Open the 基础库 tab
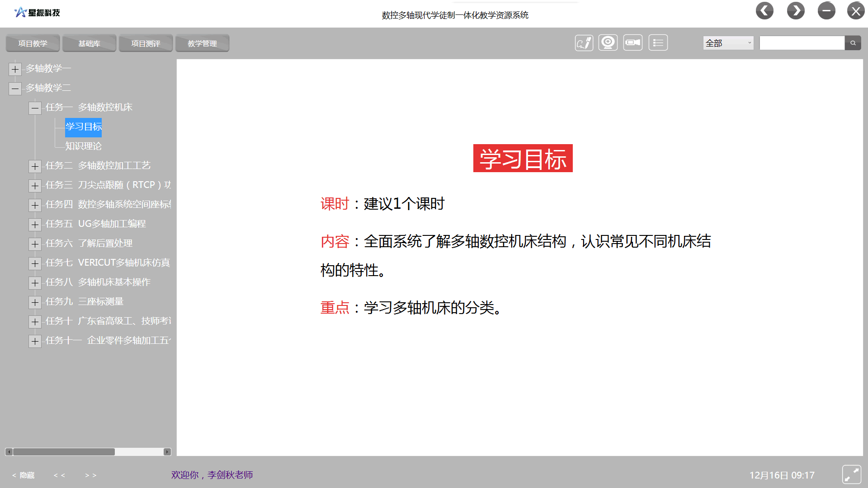Viewport: 868px width, 488px height. coord(89,43)
